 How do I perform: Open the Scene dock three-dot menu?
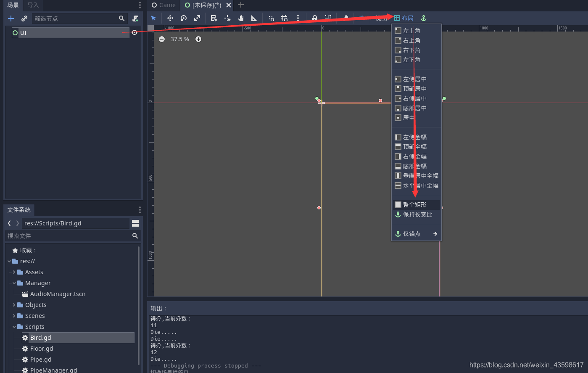click(140, 5)
